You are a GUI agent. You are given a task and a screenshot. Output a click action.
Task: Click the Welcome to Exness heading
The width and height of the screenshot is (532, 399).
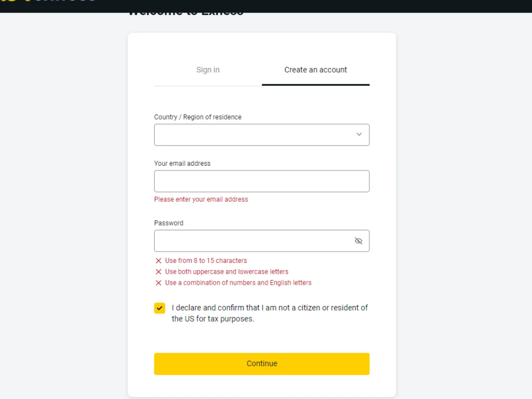click(x=186, y=10)
